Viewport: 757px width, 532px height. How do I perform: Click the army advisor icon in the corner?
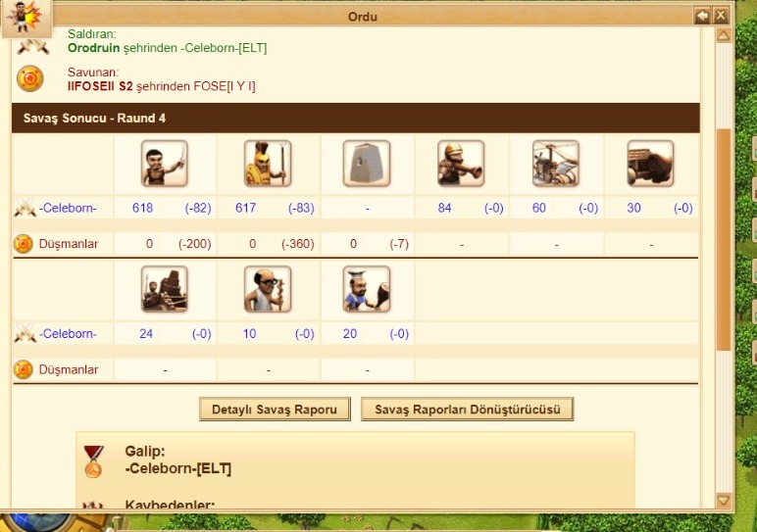click(x=26, y=18)
